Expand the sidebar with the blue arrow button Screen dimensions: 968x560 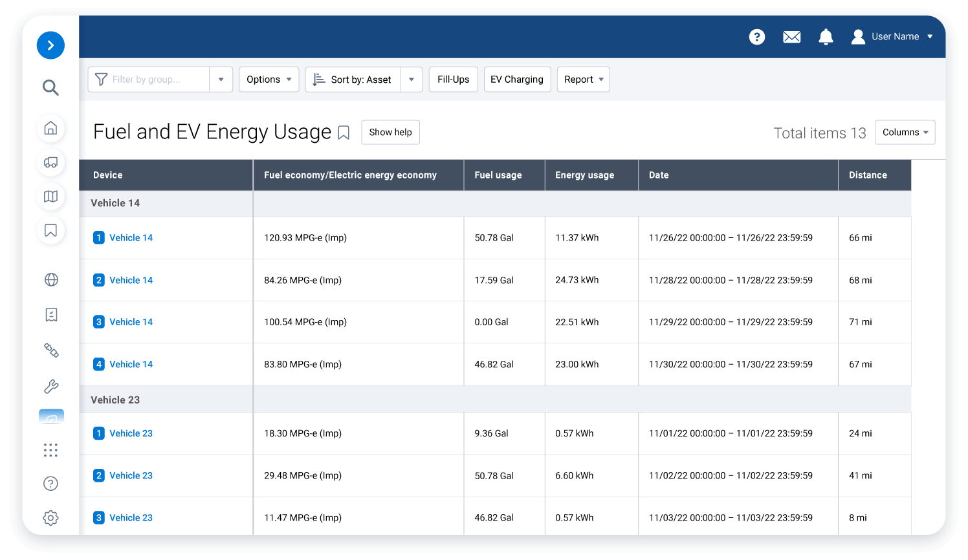tap(50, 45)
